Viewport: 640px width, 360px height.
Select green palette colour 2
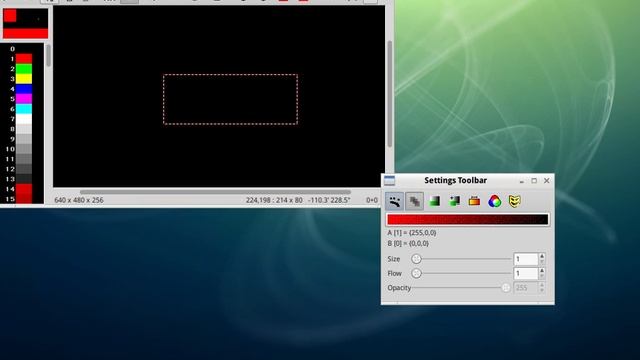(x=24, y=69)
